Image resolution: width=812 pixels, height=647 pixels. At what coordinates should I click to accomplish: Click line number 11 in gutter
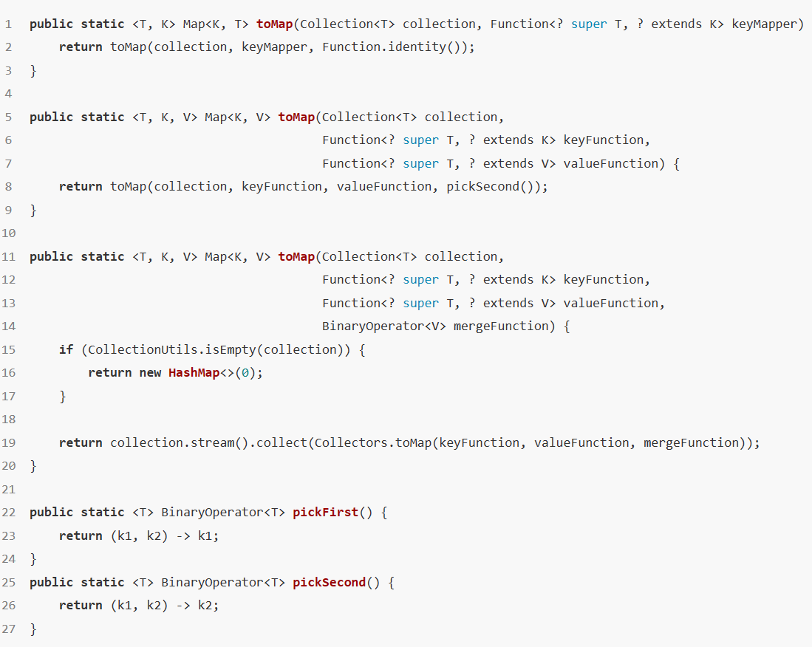point(8,257)
